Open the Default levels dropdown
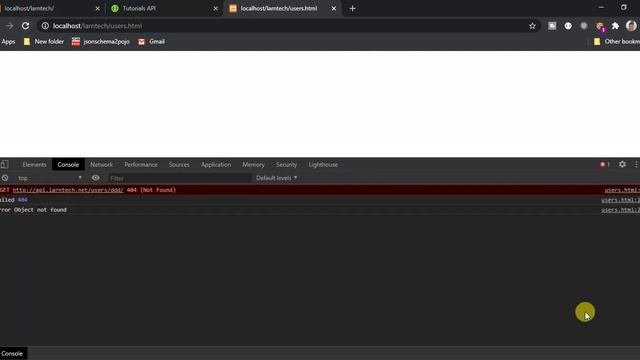The width and height of the screenshot is (640, 360). [276, 178]
